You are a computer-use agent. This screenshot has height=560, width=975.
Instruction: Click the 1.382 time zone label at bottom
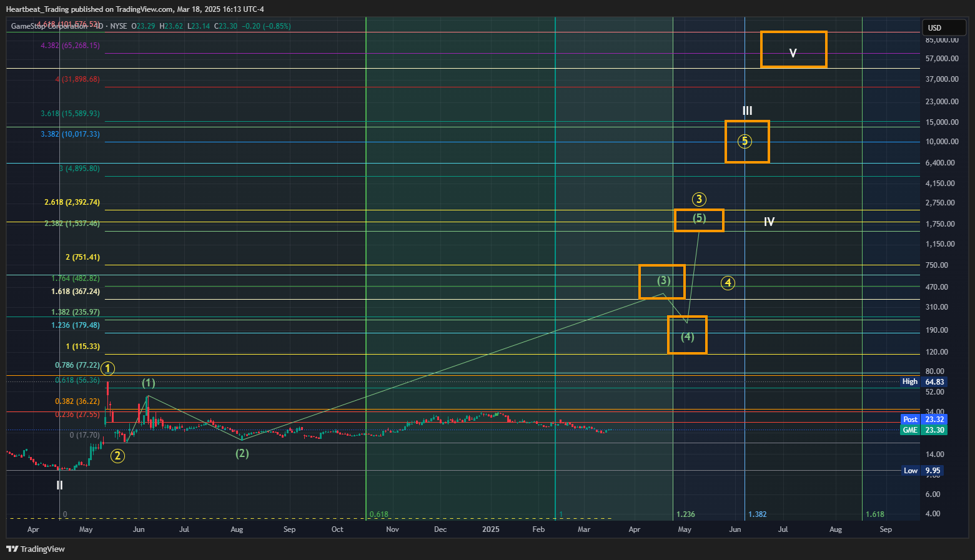pyautogui.click(x=758, y=514)
